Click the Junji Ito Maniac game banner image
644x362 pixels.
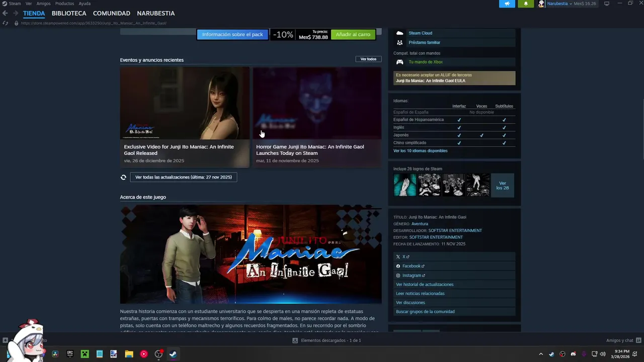[251, 254]
